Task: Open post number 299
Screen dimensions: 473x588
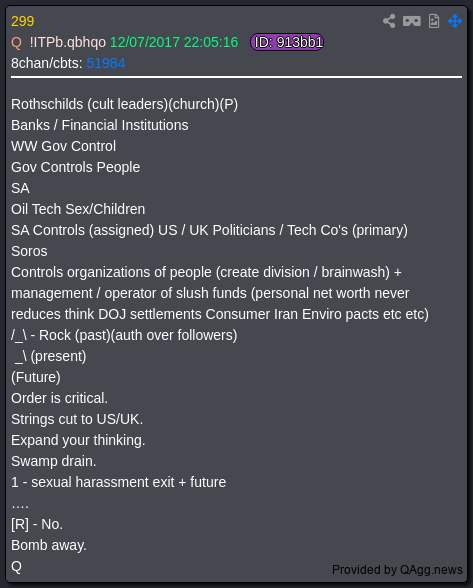Action: point(23,21)
